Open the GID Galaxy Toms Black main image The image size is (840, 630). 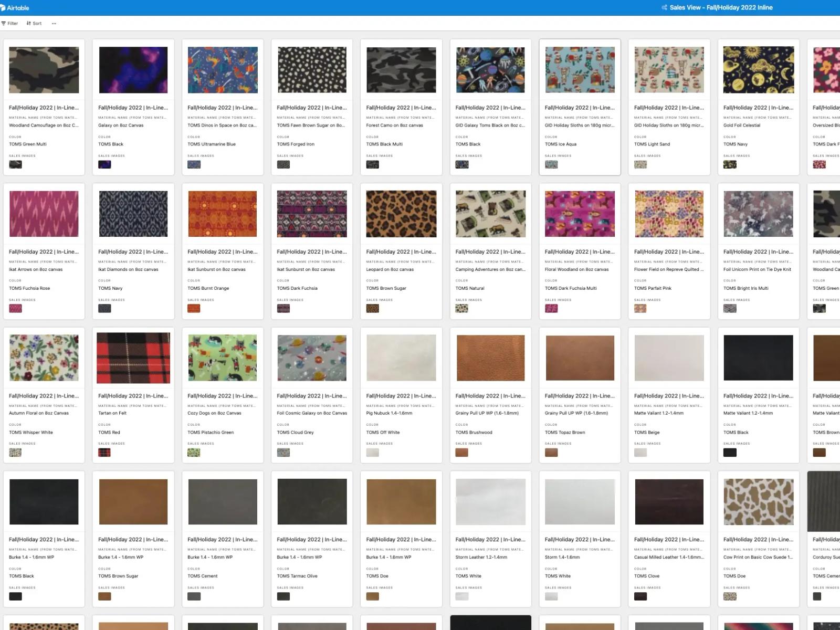point(490,70)
